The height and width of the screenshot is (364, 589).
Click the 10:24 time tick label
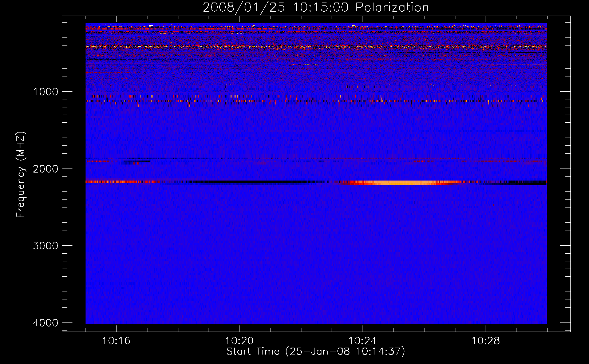(363, 341)
